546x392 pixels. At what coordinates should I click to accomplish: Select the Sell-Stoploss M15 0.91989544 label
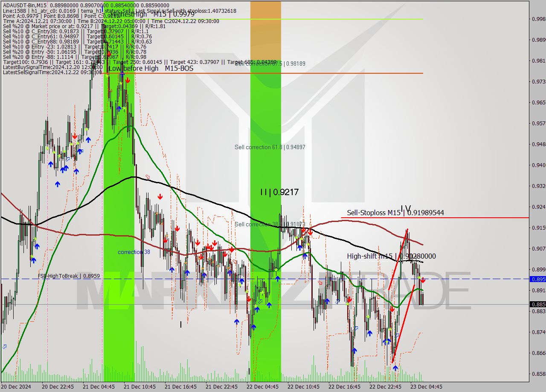point(395,213)
